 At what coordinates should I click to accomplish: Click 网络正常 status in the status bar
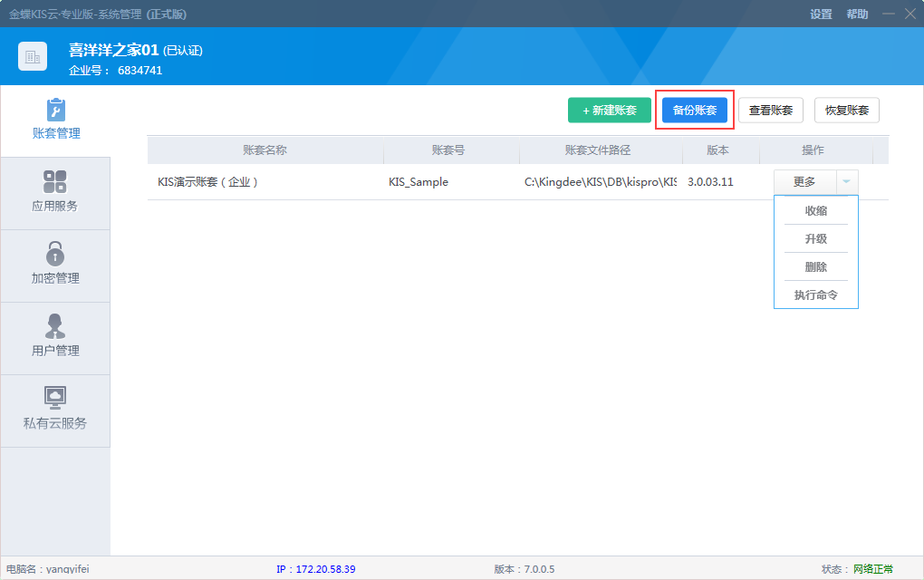tap(874, 568)
